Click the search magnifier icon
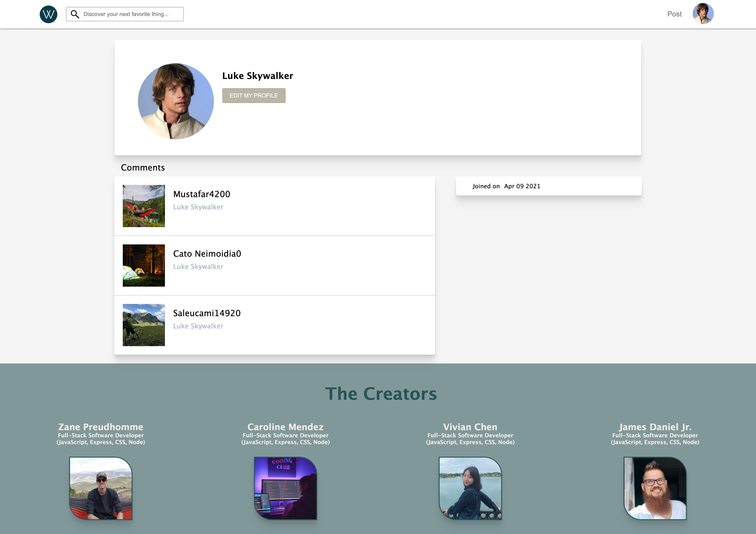 click(x=75, y=14)
